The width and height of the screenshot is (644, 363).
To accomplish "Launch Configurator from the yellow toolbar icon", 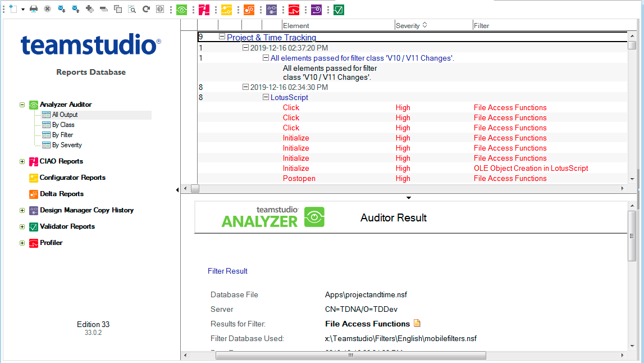I will 226,10.
